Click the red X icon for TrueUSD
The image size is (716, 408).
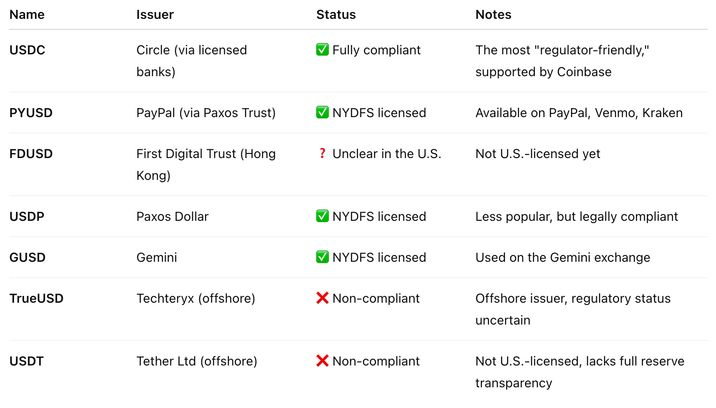(x=322, y=298)
